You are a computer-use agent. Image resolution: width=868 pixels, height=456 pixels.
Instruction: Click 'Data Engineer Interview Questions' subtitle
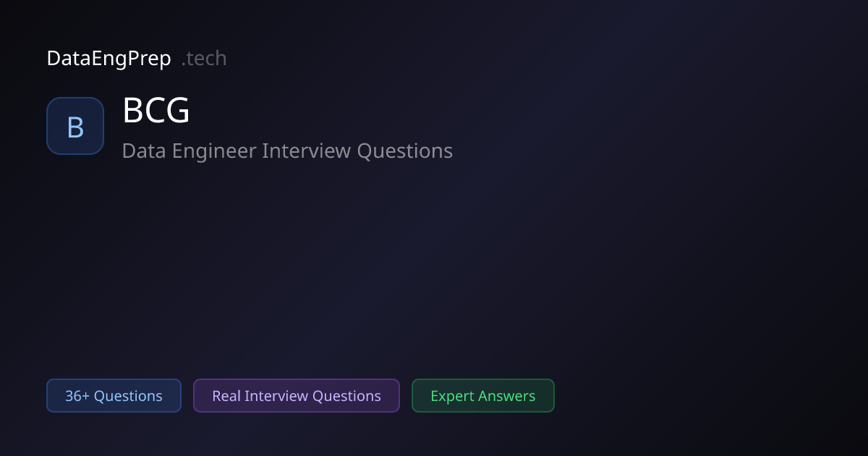[287, 151]
